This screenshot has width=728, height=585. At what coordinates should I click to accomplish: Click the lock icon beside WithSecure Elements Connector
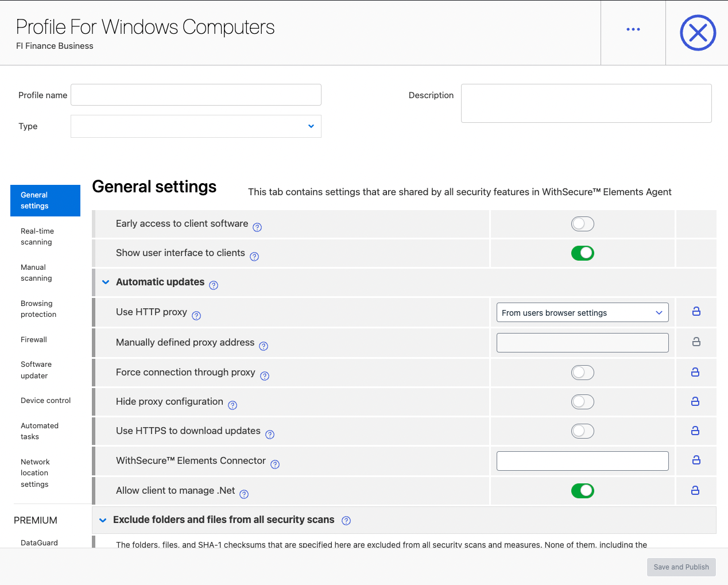(x=695, y=460)
